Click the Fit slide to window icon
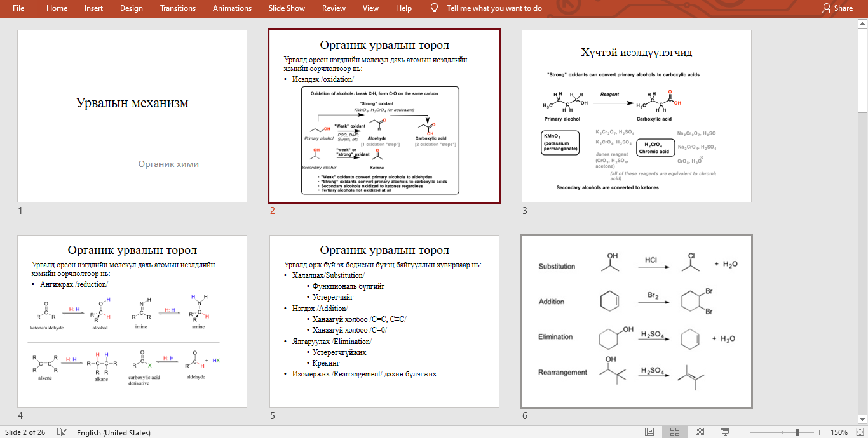This screenshot has height=438, width=868. [x=859, y=432]
